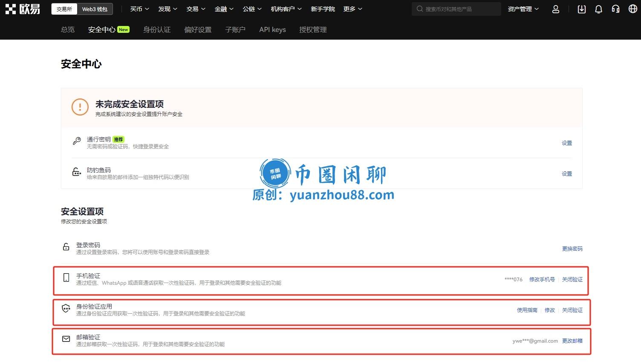
Task: Click the anti-phishing code fishhook icon
Action: pos(77,171)
